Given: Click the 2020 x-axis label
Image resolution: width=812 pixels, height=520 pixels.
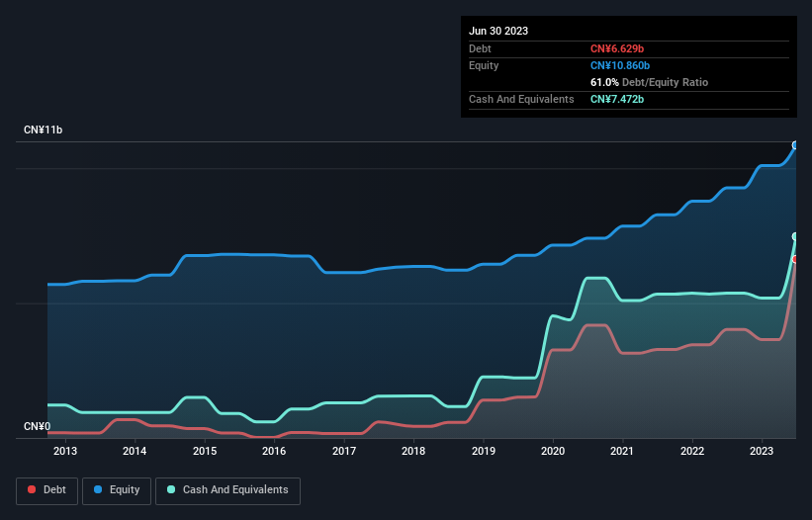Looking at the screenshot, I should pyautogui.click(x=553, y=451).
